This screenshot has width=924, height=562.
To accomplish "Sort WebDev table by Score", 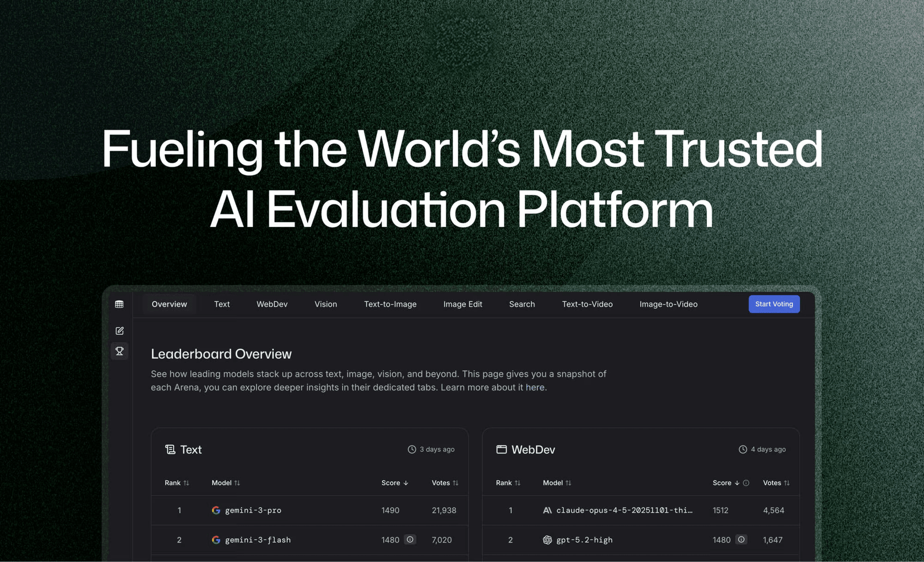I will (x=726, y=483).
